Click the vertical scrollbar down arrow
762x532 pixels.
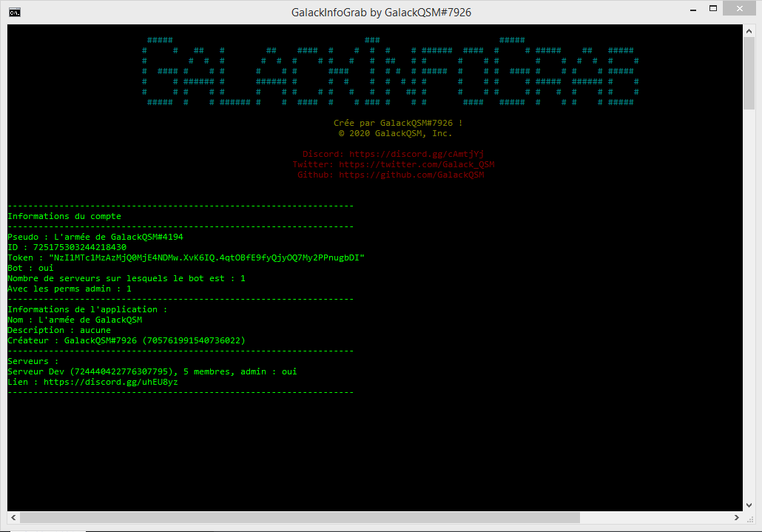[749, 505]
